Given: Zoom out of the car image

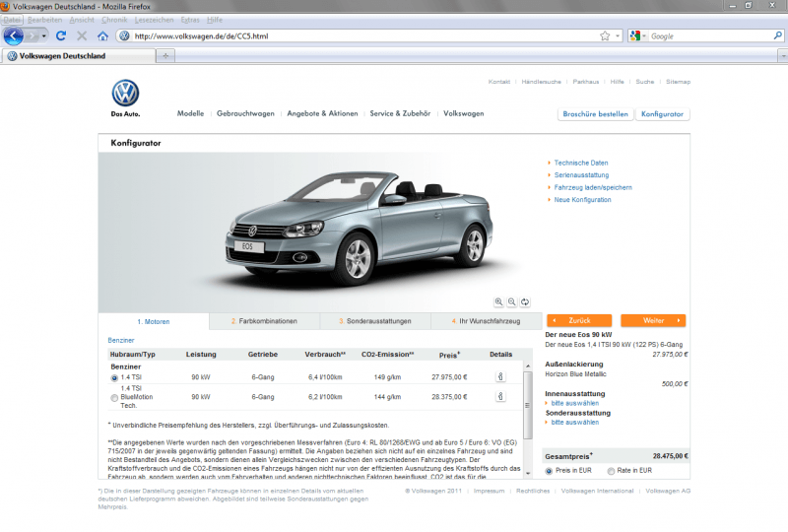Looking at the screenshot, I should click(511, 301).
